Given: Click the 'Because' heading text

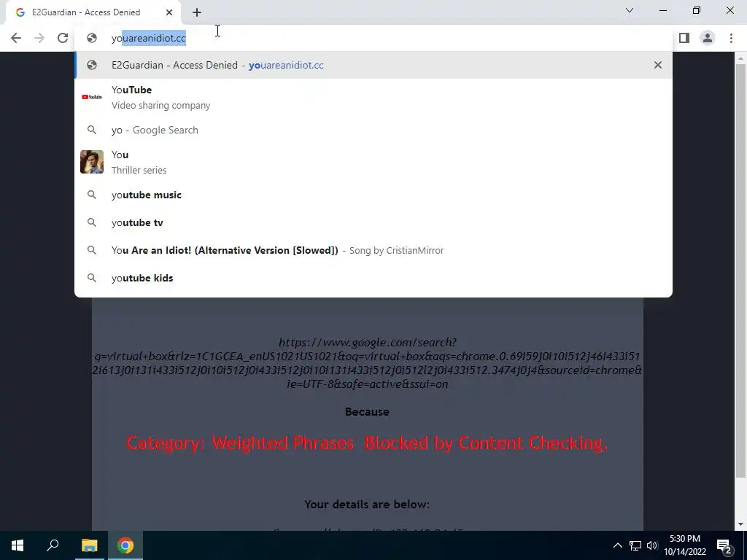Looking at the screenshot, I should (x=367, y=412).
